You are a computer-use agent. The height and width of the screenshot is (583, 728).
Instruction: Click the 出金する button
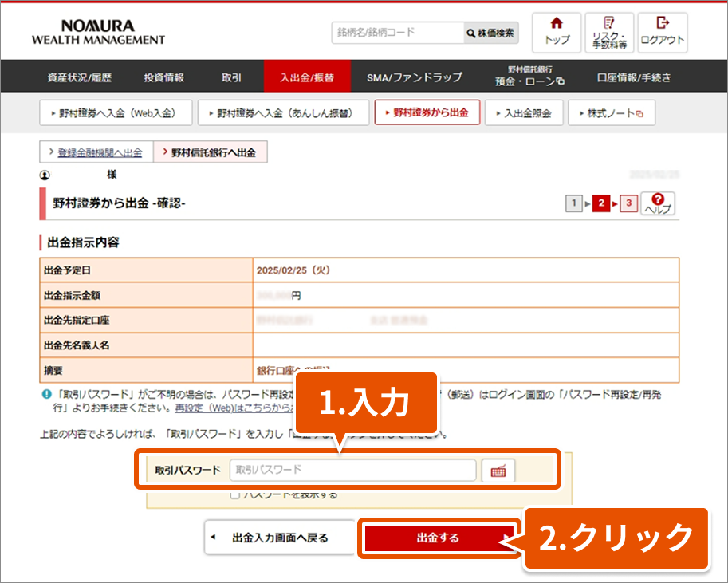pos(438,538)
